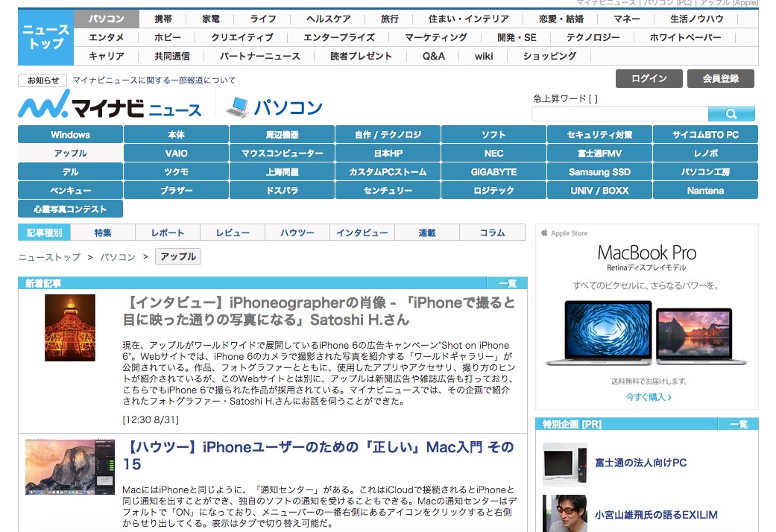Select the UNIV / BOXX category
This screenshot has height=532, width=776.
pos(599,191)
